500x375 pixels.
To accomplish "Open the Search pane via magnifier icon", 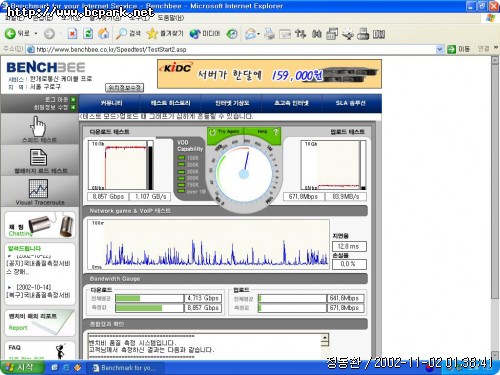I will tap(121, 34).
